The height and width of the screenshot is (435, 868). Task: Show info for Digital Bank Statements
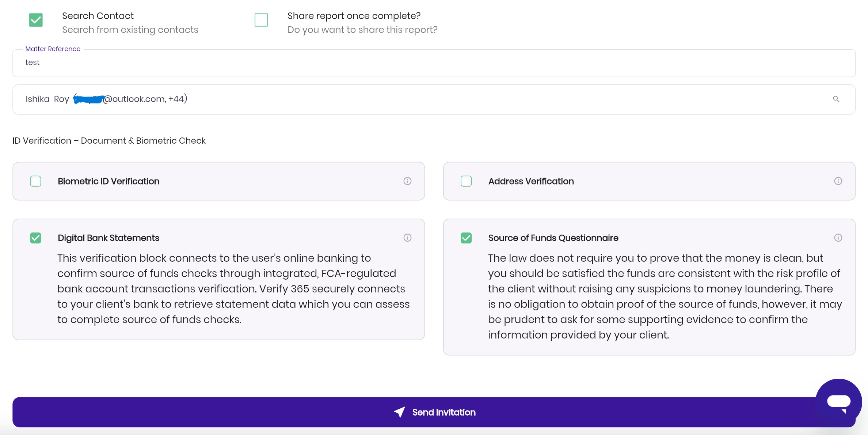[407, 238]
